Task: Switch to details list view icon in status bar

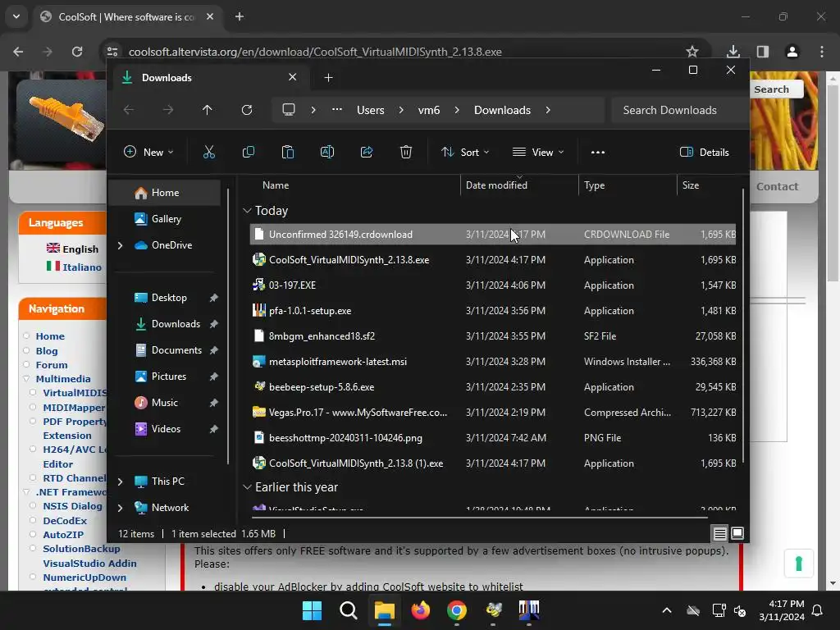Action: (720, 533)
